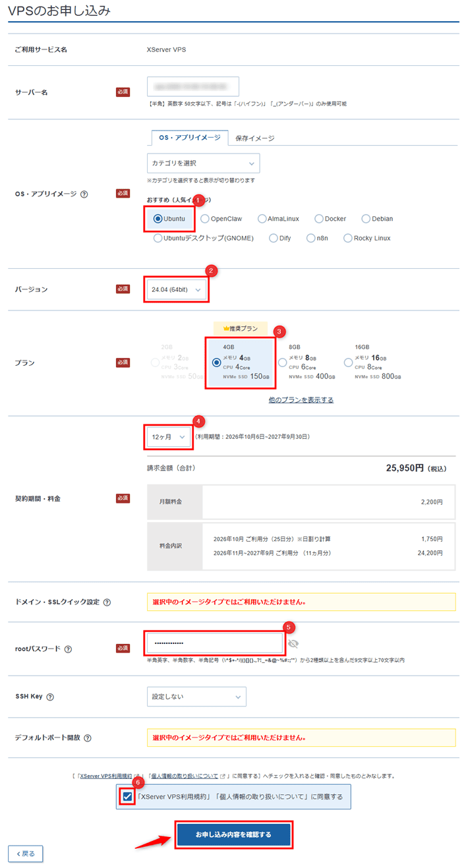Screen dimensions: 468x868
Task: Pick Rocky Linux as the OS
Action: 348,239
